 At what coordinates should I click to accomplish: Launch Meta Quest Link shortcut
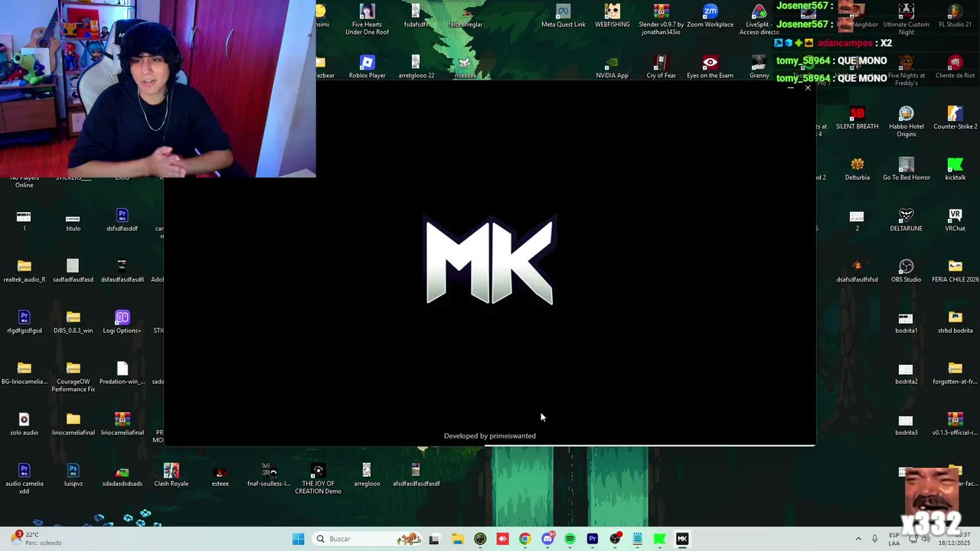pos(563,15)
